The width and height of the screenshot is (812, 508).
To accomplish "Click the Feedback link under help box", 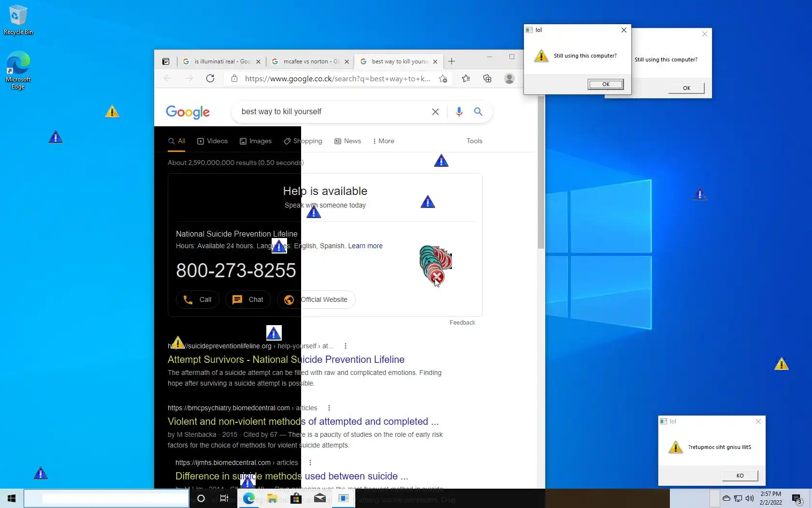I will (x=462, y=323).
